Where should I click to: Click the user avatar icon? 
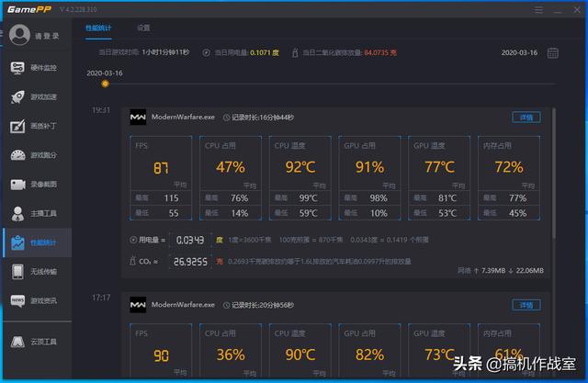pos(19,35)
